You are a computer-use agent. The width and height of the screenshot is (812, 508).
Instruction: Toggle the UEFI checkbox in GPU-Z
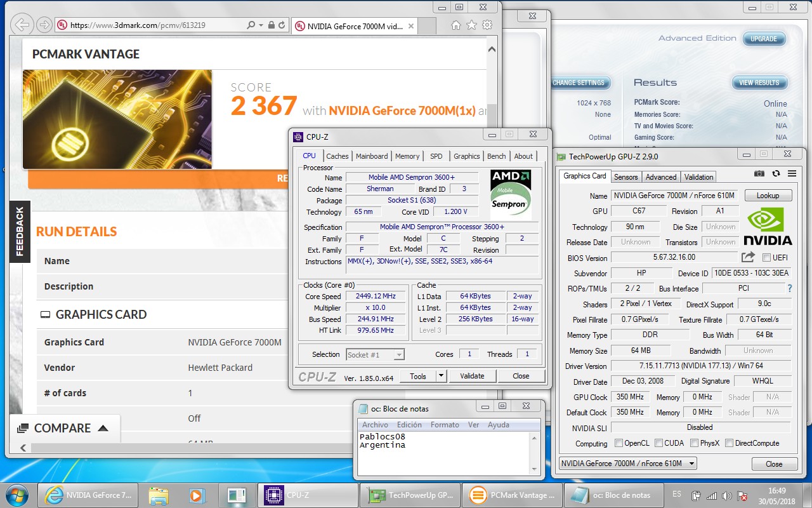pos(766,257)
